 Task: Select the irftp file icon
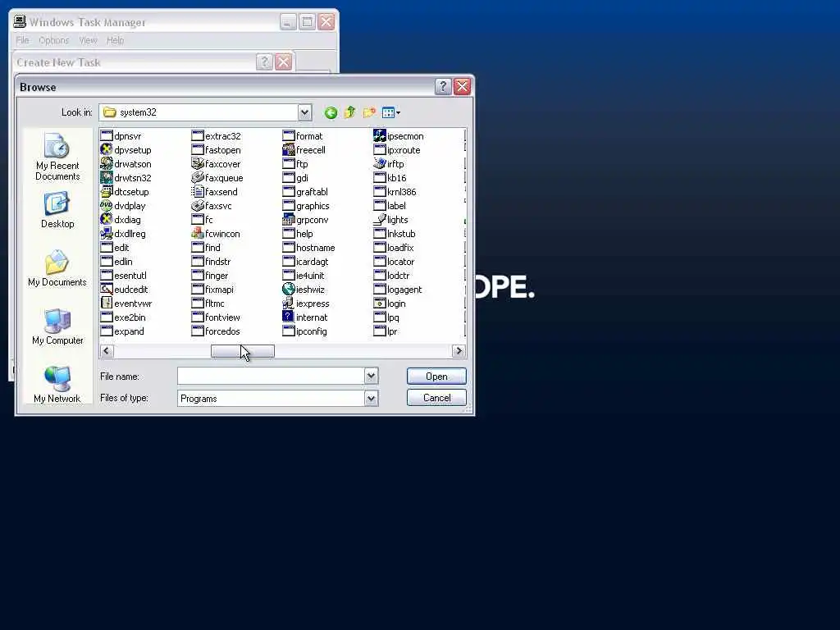point(380,164)
